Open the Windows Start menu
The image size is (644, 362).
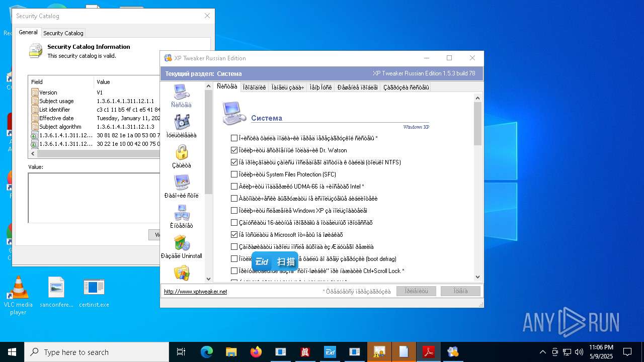click(x=12, y=352)
